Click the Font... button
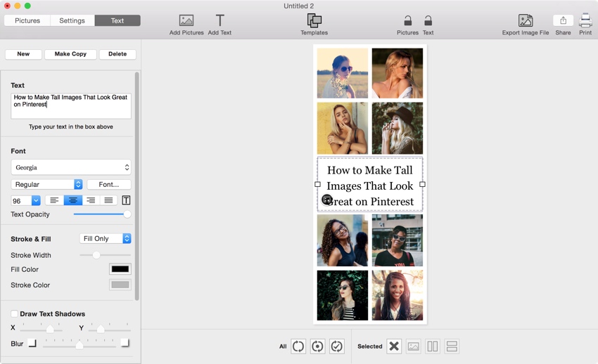This screenshot has width=598, height=364. coord(109,184)
